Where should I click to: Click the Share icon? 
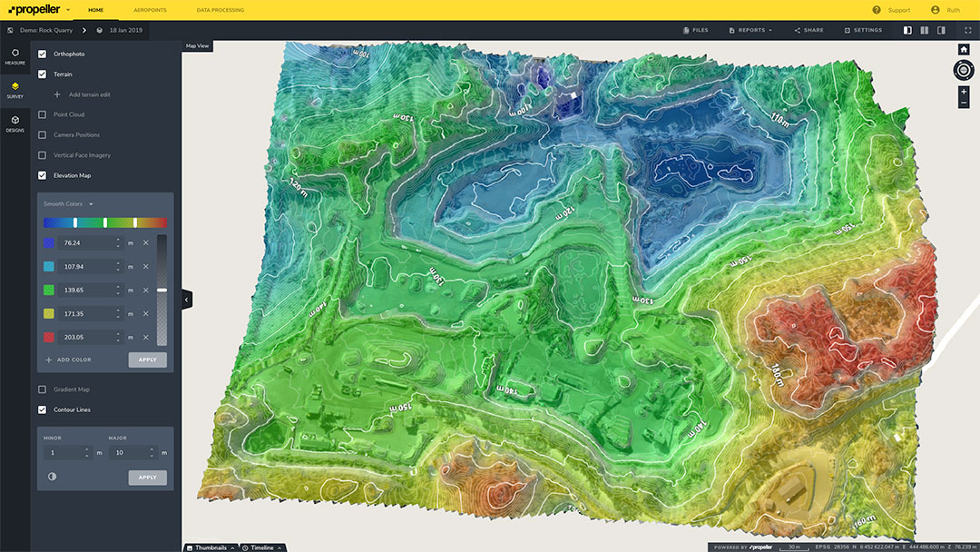pos(797,30)
